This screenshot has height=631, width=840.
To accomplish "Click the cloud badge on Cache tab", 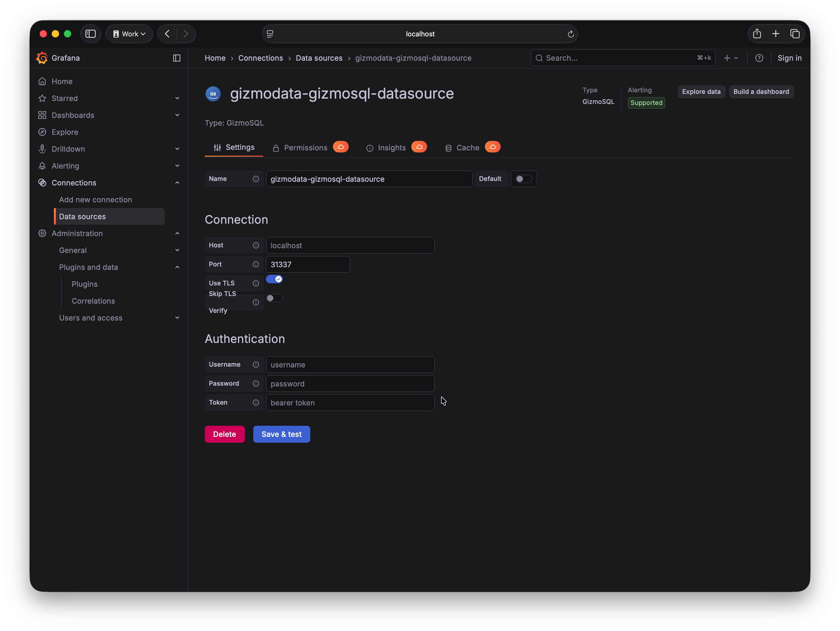I will point(493,147).
